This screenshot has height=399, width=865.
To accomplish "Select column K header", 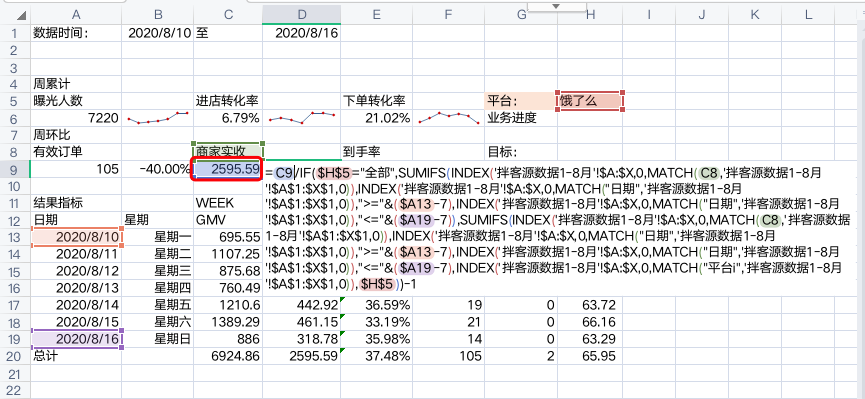I will click(755, 15).
